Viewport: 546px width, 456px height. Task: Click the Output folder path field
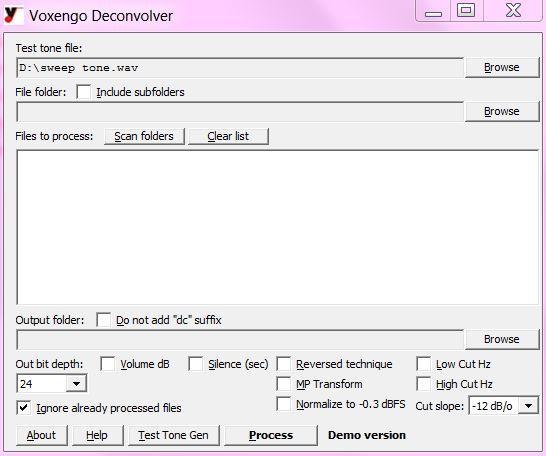point(240,340)
